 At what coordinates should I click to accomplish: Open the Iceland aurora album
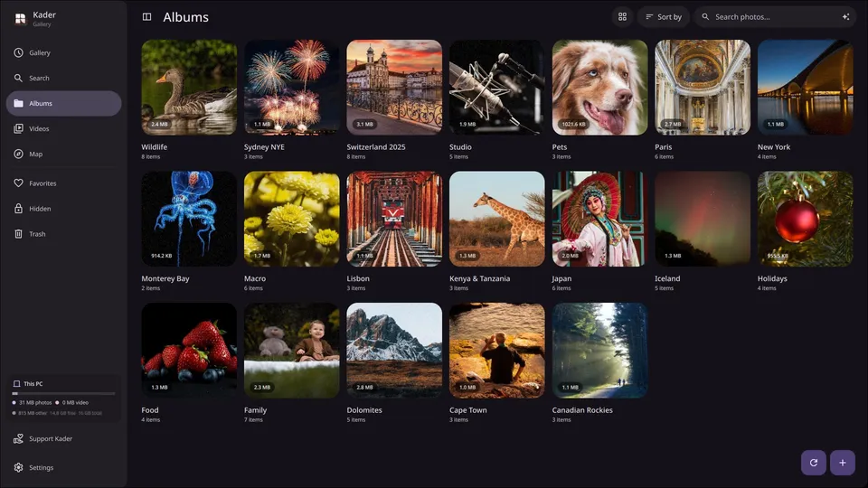pyautogui.click(x=703, y=219)
